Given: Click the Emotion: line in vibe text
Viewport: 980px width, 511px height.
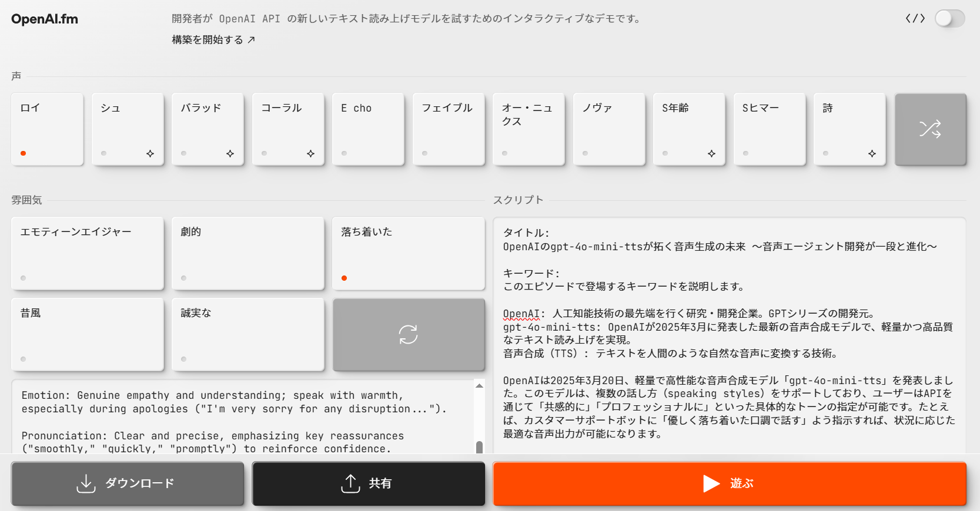Looking at the screenshot, I should (x=234, y=402).
